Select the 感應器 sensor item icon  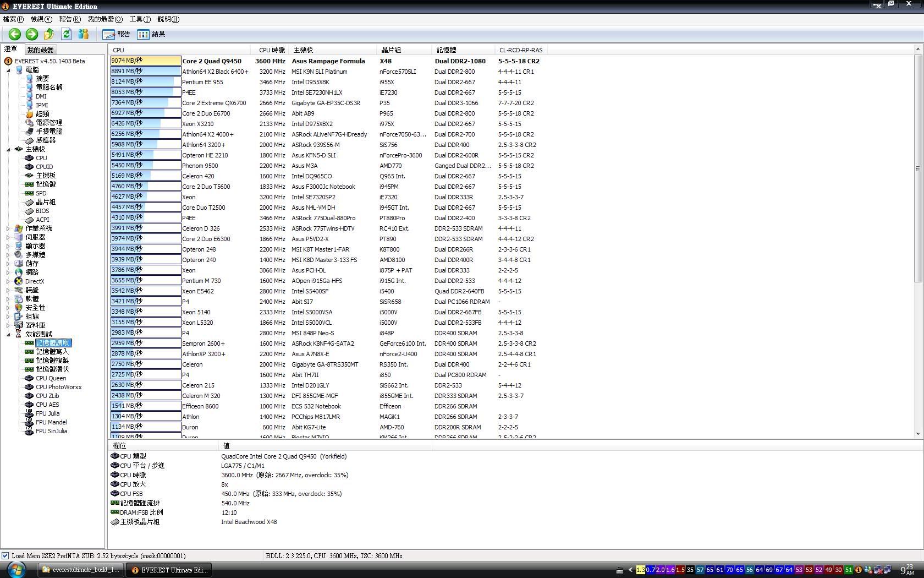(29, 140)
